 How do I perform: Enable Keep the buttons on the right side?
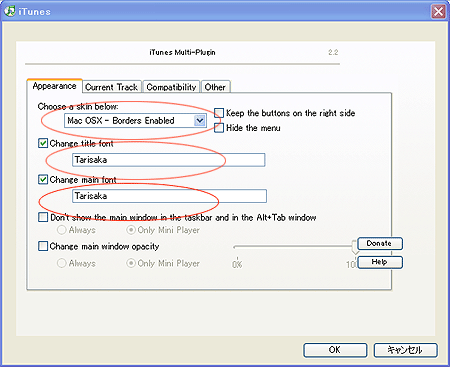pyautogui.click(x=219, y=113)
